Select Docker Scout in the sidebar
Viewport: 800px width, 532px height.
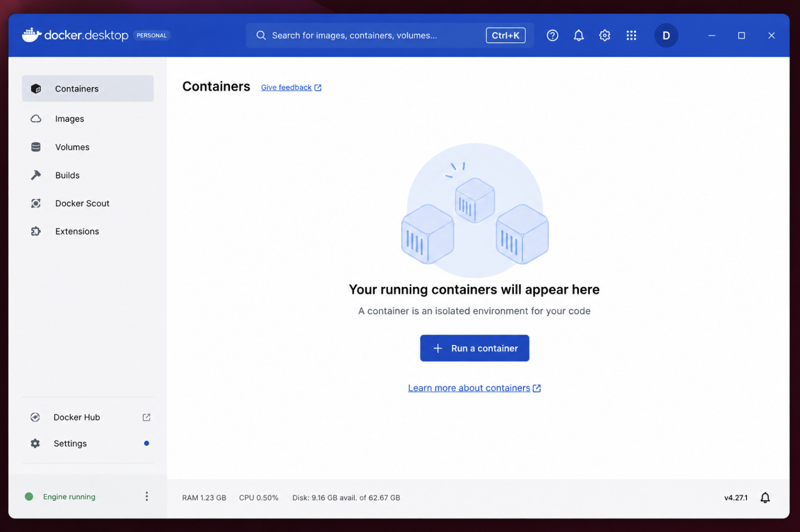(x=88, y=203)
